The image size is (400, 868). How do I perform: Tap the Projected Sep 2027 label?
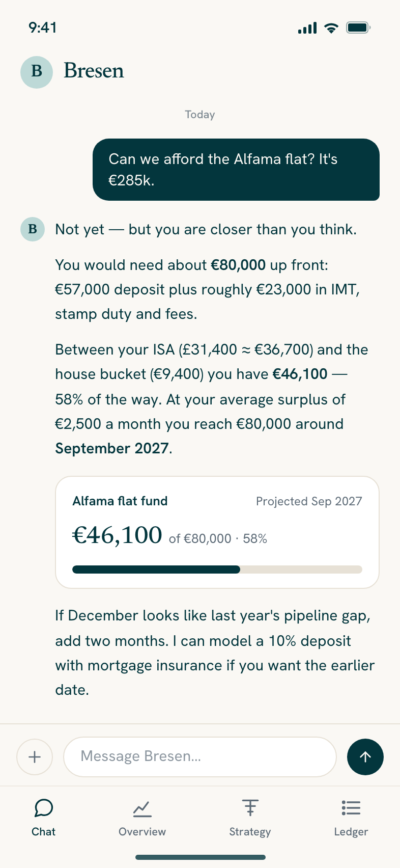[309, 501]
